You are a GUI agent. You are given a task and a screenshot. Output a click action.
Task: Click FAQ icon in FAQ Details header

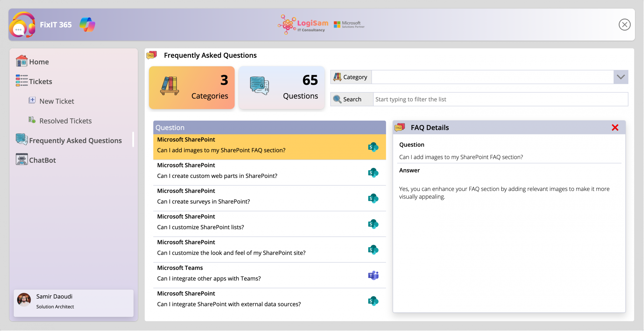pos(399,127)
